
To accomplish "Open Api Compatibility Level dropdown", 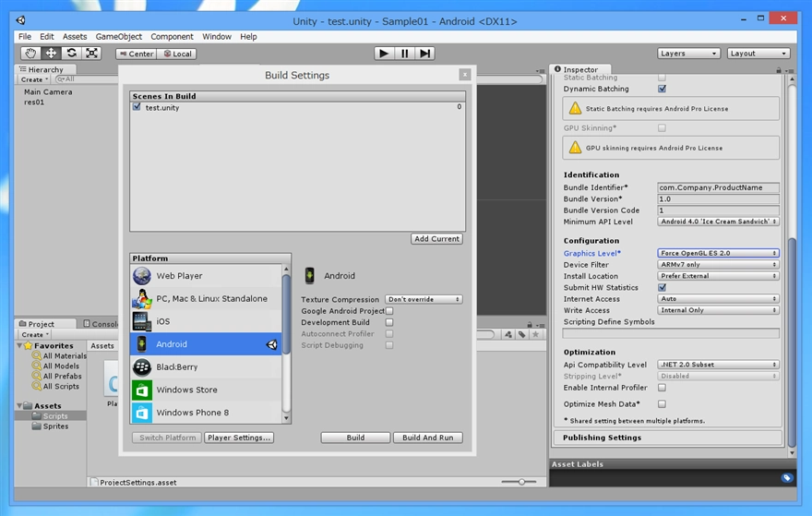I will coord(718,365).
